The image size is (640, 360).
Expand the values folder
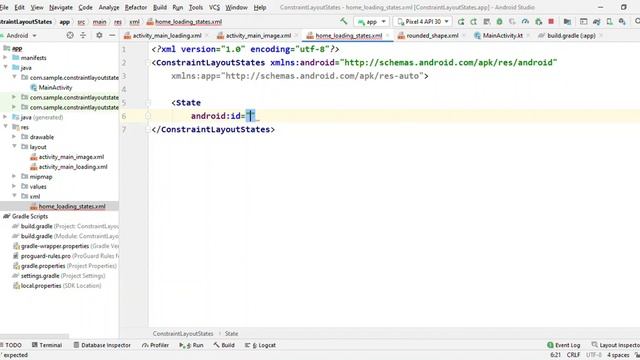[x=14, y=186]
